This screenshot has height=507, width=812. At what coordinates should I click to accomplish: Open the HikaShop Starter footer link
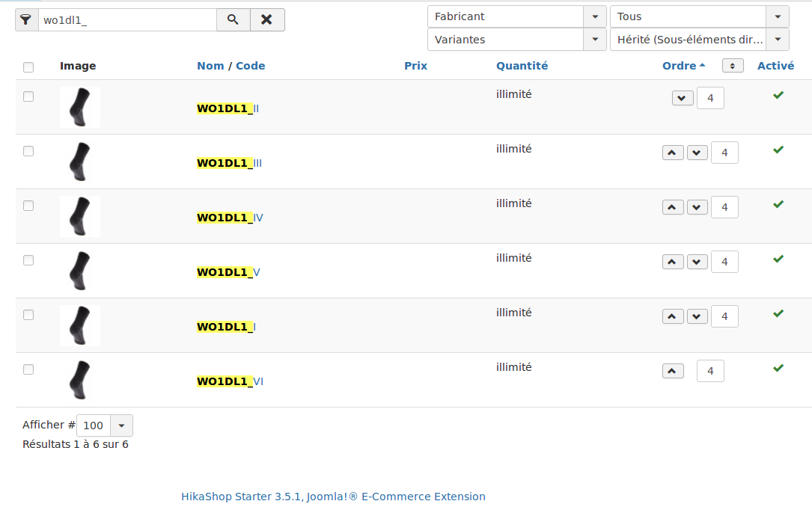point(333,497)
